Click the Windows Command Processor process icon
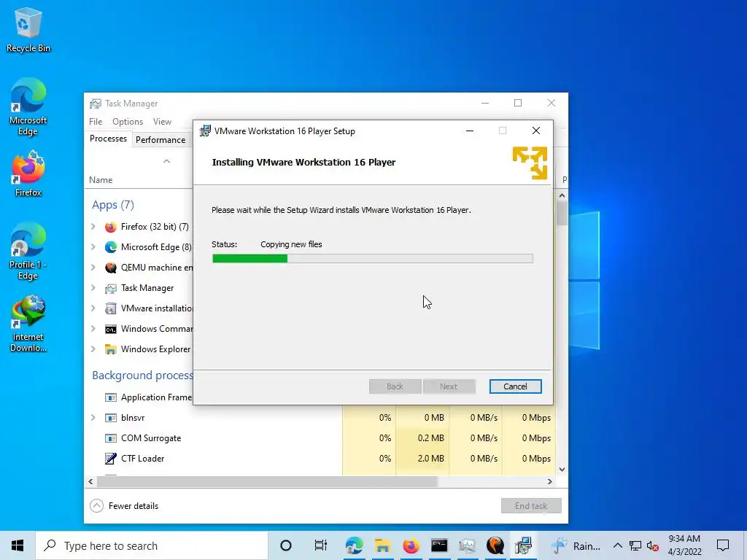This screenshot has height=560, width=747. [x=111, y=329]
